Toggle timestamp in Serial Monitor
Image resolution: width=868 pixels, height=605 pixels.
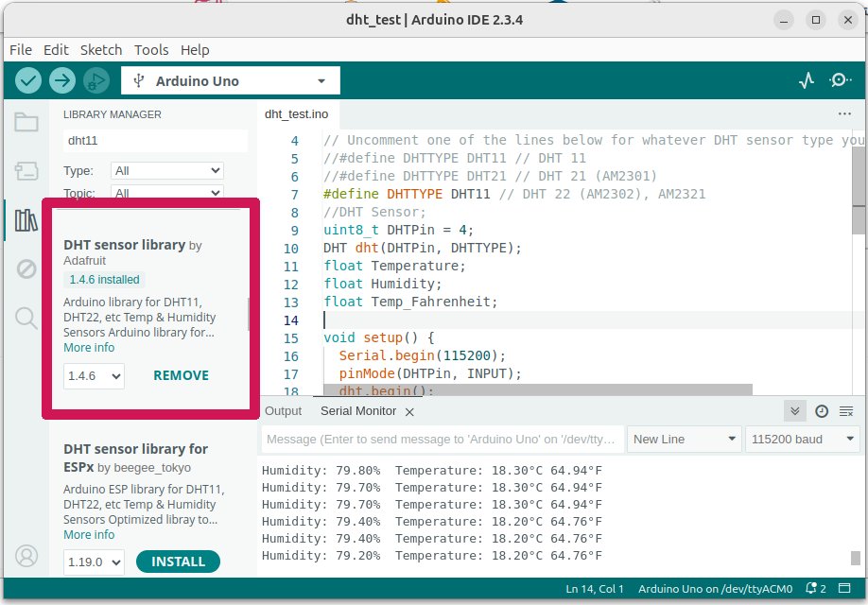(x=822, y=410)
